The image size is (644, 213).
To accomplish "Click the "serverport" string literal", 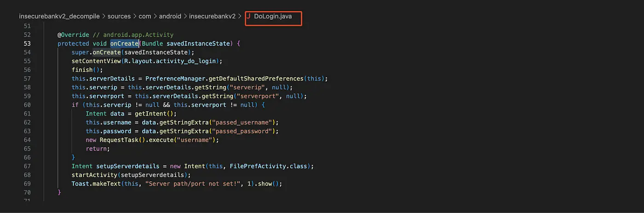I will coord(258,96).
